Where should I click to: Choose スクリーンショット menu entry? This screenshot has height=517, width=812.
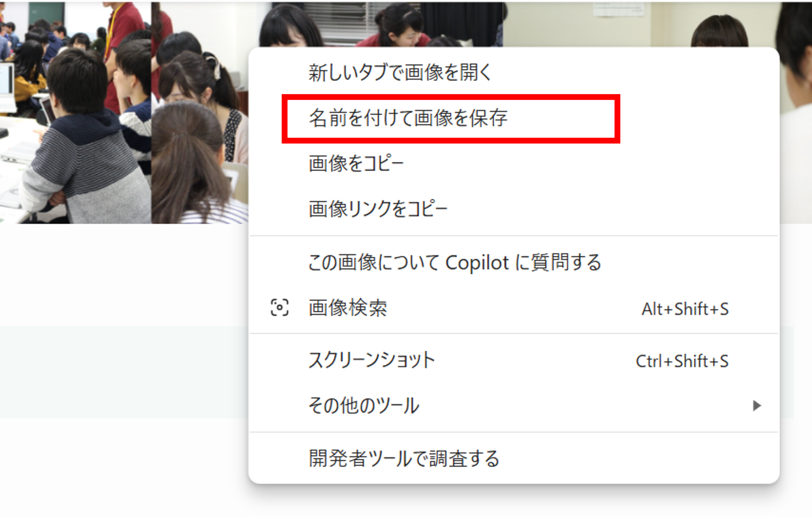pos(372,360)
